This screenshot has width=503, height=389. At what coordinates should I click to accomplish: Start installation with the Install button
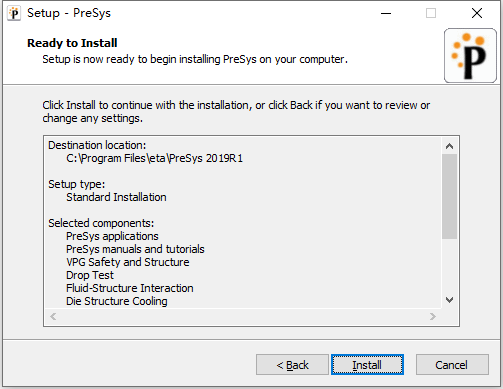[367, 365]
